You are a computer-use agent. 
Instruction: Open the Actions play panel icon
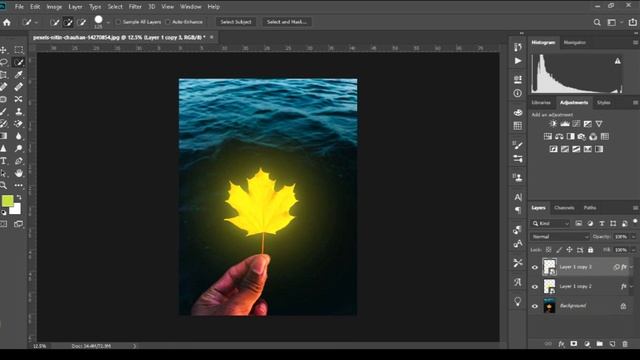coord(518,61)
